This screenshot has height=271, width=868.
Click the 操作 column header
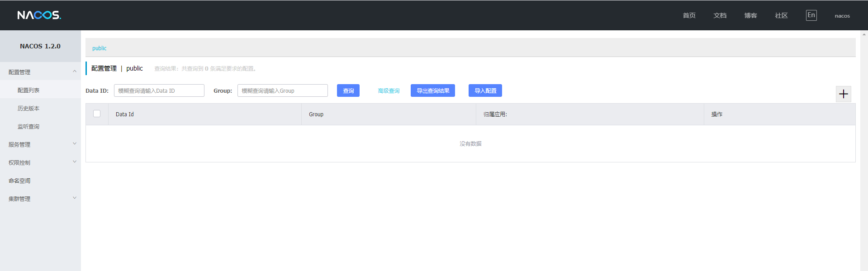tap(780, 114)
